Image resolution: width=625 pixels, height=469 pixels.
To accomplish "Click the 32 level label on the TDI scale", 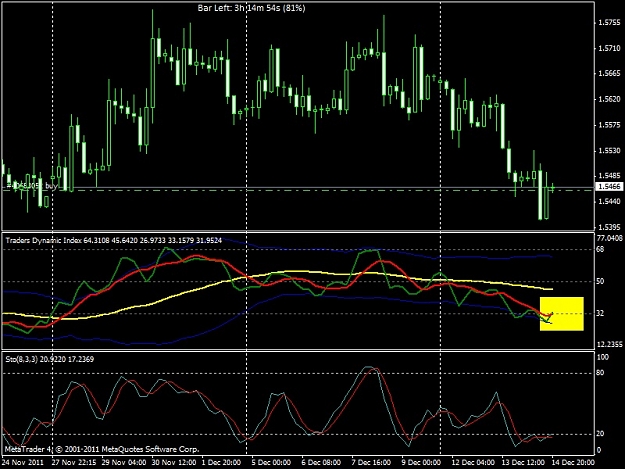I will [600, 314].
